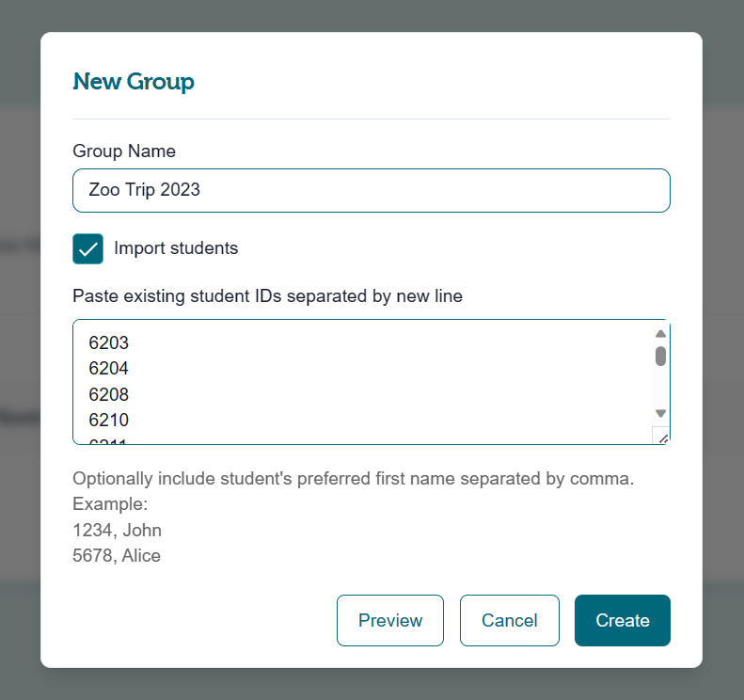Create the Zoo Trip 2023 group

pyautogui.click(x=622, y=620)
